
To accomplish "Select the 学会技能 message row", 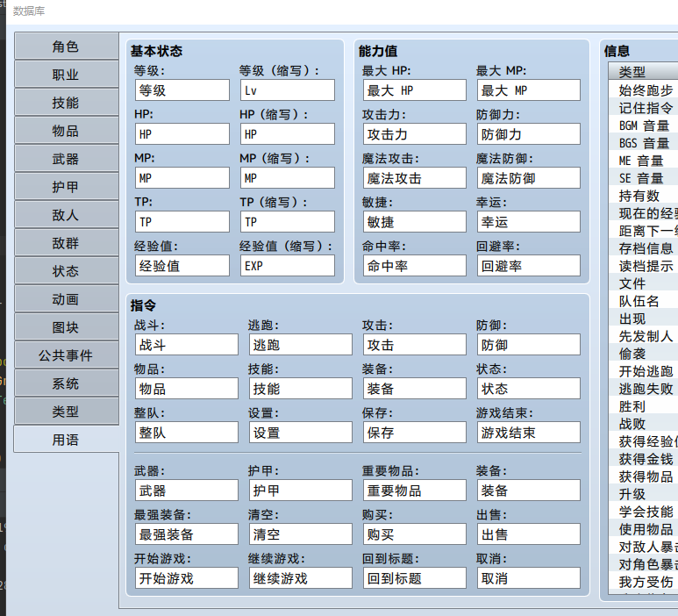I will click(x=644, y=512).
